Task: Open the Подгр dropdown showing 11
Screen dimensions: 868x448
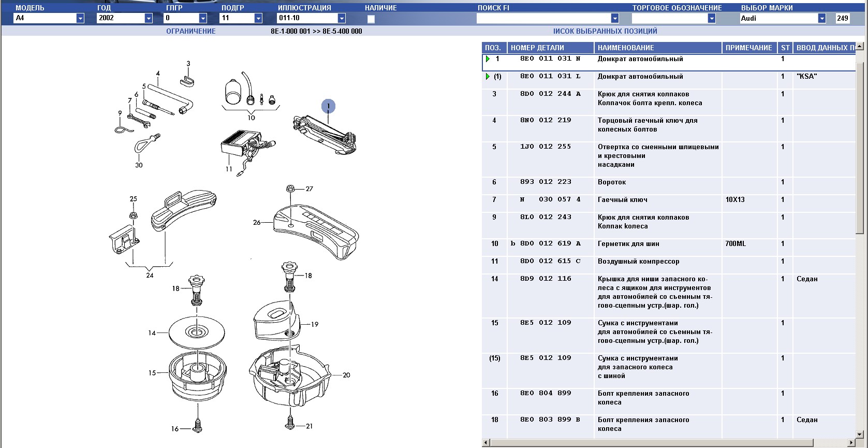Action: click(258, 18)
